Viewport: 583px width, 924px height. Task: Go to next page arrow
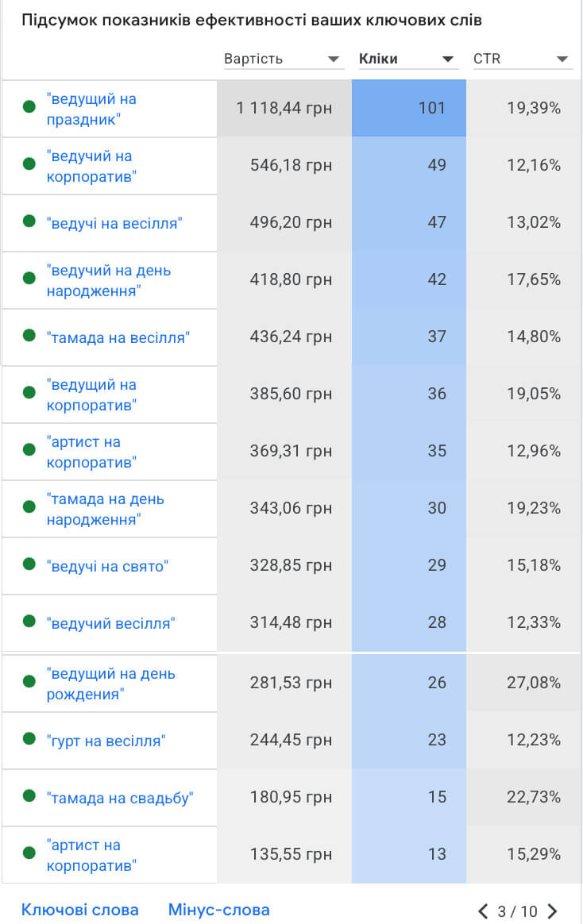pos(553,911)
